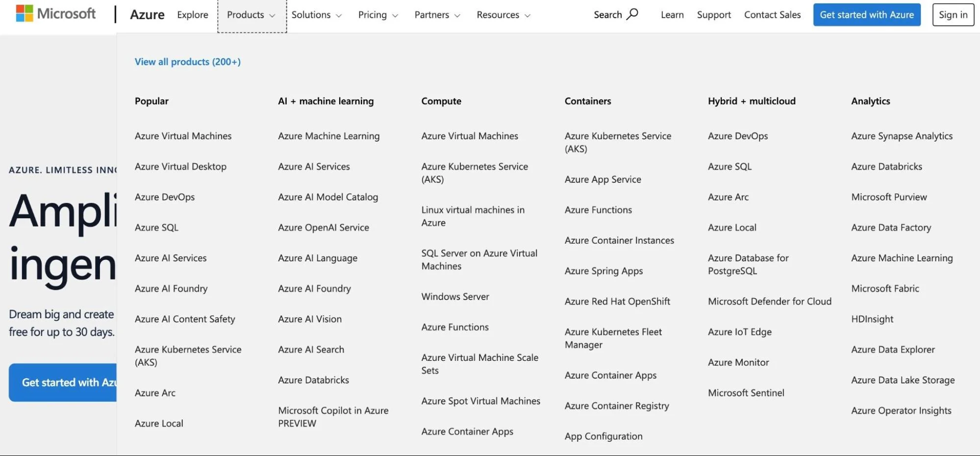Open SQL Server on Azure Virtual Machines
980x456 pixels.
pos(479,260)
